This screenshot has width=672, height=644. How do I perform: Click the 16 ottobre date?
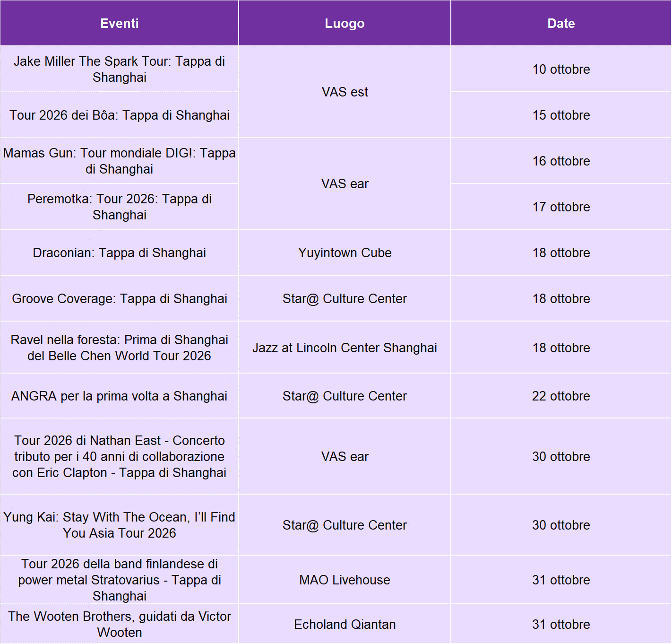point(561,161)
